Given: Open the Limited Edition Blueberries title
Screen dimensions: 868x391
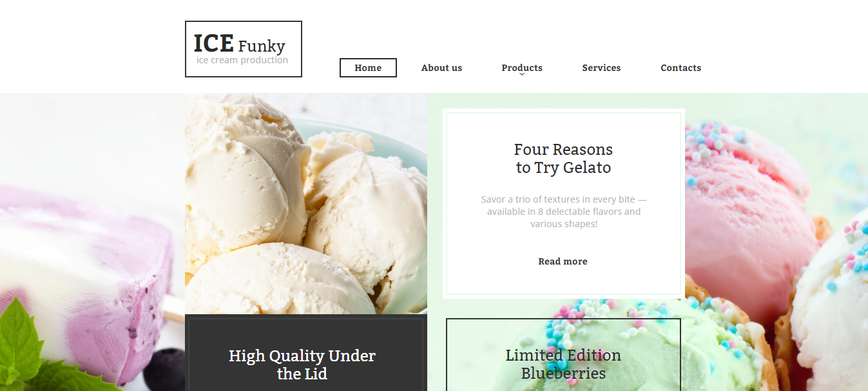Looking at the screenshot, I should click(563, 364).
